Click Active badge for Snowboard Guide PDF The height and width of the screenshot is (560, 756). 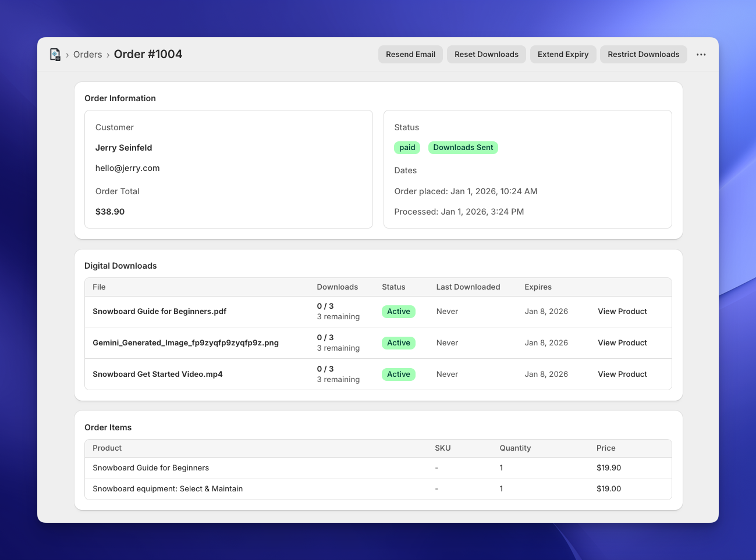pyautogui.click(x=398, y=312)
